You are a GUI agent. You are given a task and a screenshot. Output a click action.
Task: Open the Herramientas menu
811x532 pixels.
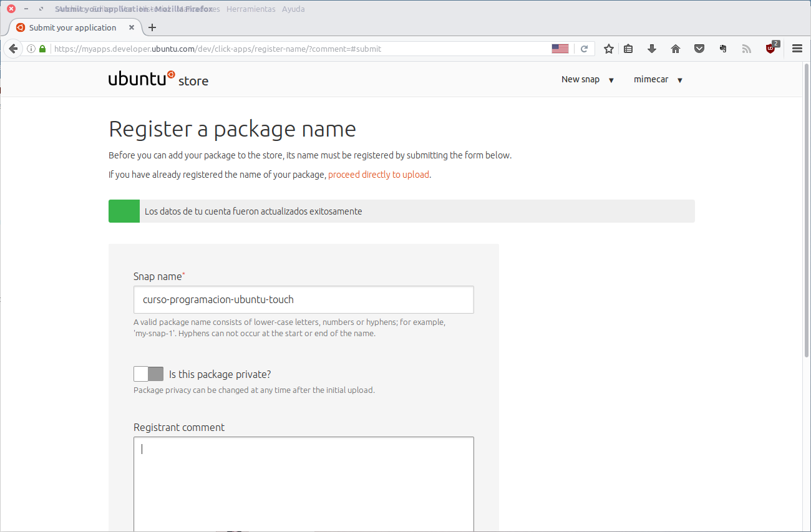(x=251, y=9)
